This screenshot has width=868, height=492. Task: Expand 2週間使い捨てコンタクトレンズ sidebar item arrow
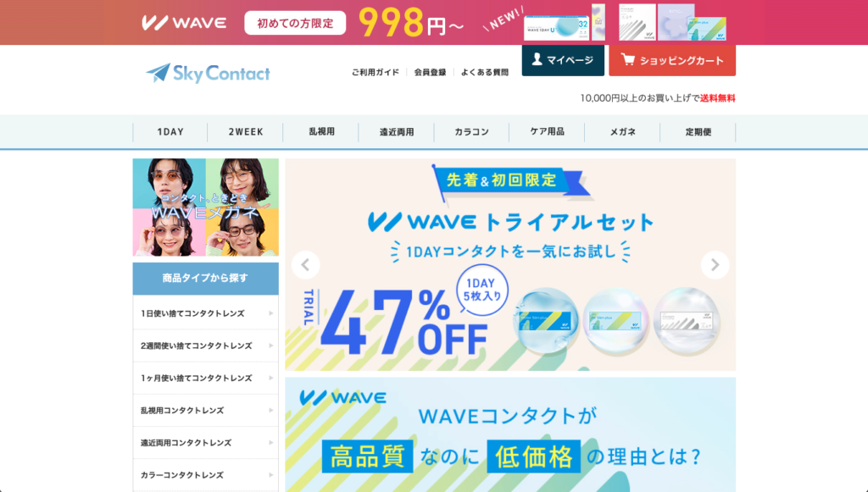(x=270, y=346)
